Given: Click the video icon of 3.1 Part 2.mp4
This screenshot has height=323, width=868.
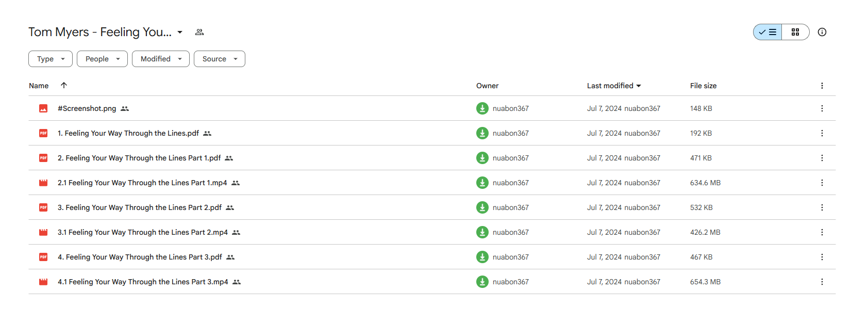Looking at the screenshot, I should [x=43, y=232].
